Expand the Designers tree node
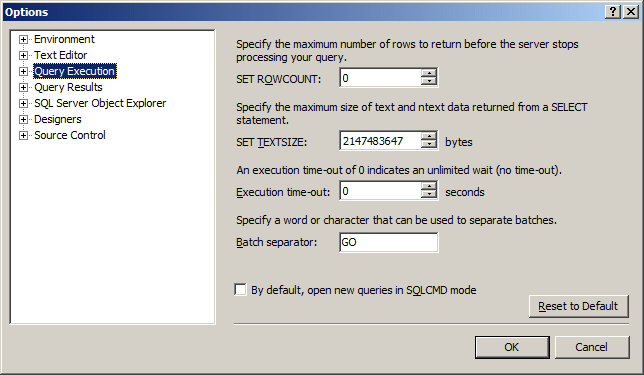The height and width of the screenshot is (375, 644). [23, 120]
